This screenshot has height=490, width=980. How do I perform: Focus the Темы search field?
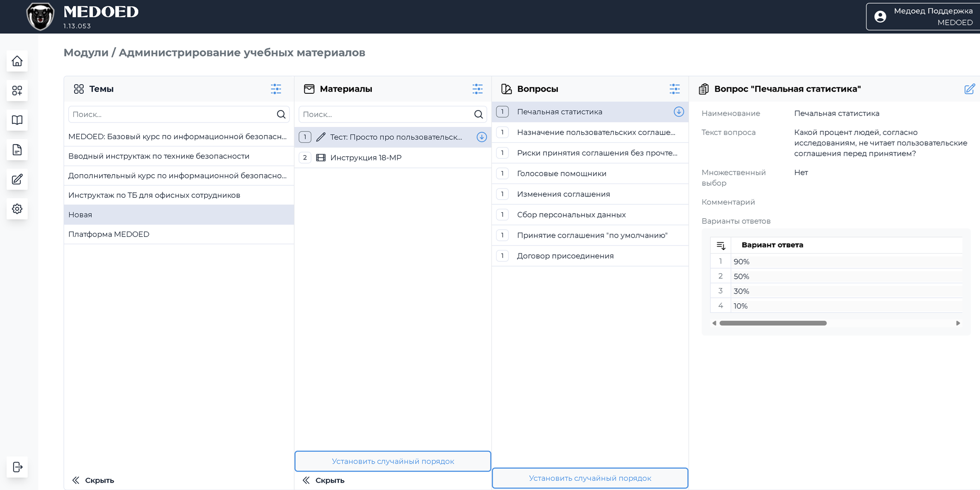[x=172, y=114]
